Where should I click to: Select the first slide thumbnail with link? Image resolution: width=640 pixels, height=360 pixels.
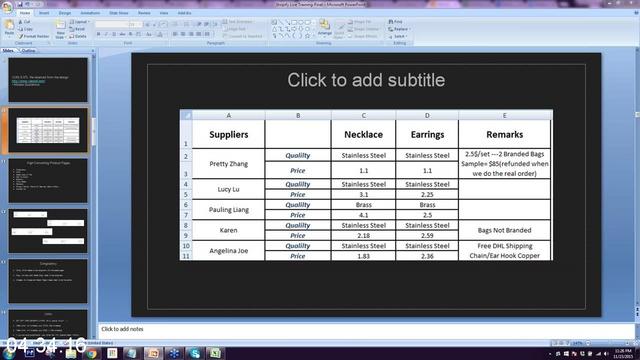(48, 80)
